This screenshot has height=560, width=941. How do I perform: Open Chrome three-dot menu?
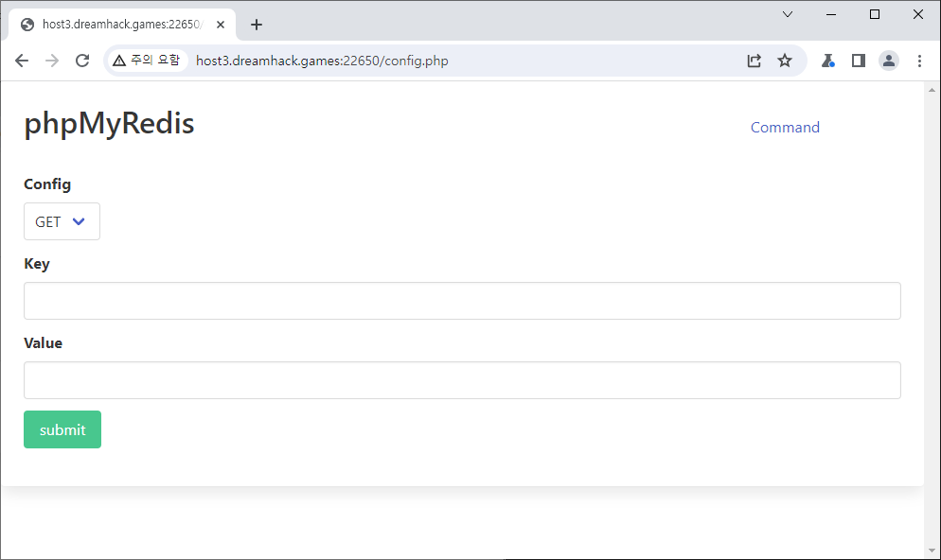tap(919, 61)
